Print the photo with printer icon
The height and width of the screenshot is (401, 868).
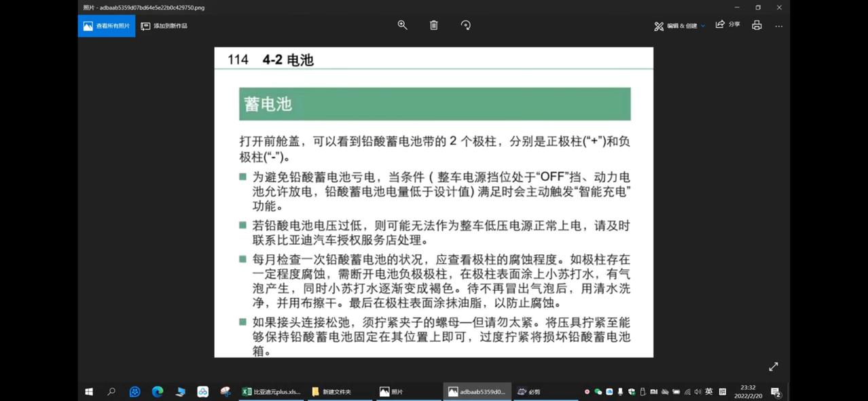[x=757, y=25]
